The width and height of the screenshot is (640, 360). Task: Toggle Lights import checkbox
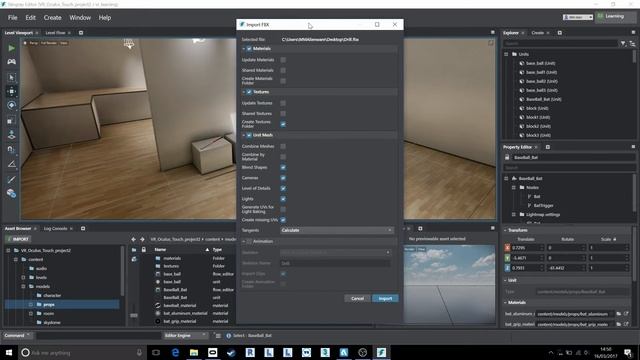coord(283,199)
